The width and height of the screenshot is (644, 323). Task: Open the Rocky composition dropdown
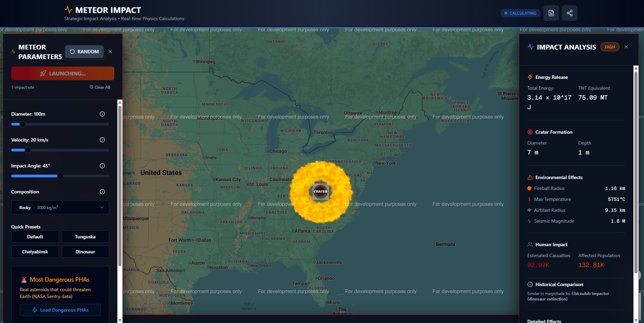(60, 208)
